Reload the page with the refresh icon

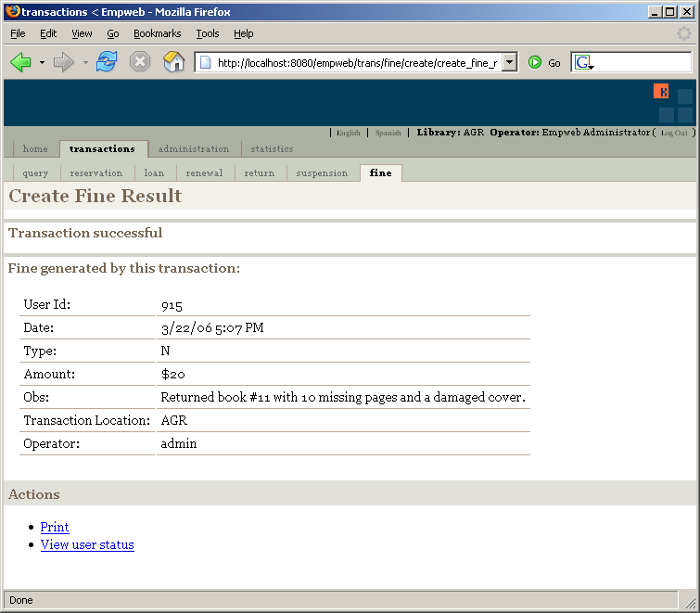click(107, 61)
